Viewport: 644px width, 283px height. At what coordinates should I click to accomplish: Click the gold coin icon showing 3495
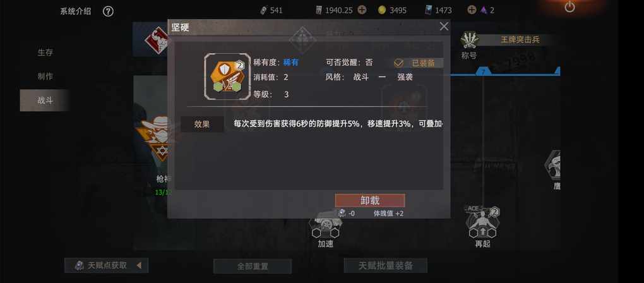(x=382, y=10)
